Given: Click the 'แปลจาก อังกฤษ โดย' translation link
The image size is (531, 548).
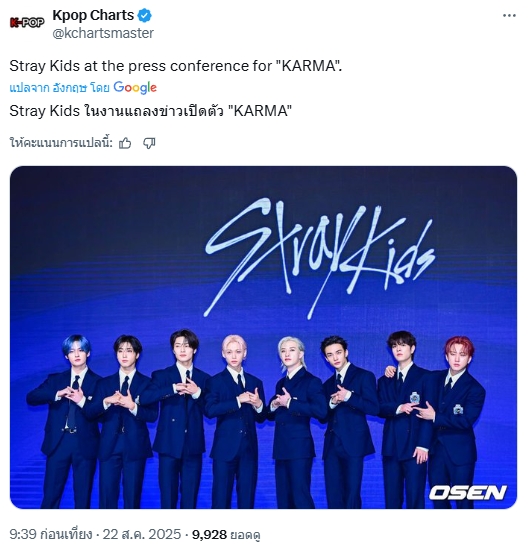Looking at the screenshot, I should (x=59, y=88).
